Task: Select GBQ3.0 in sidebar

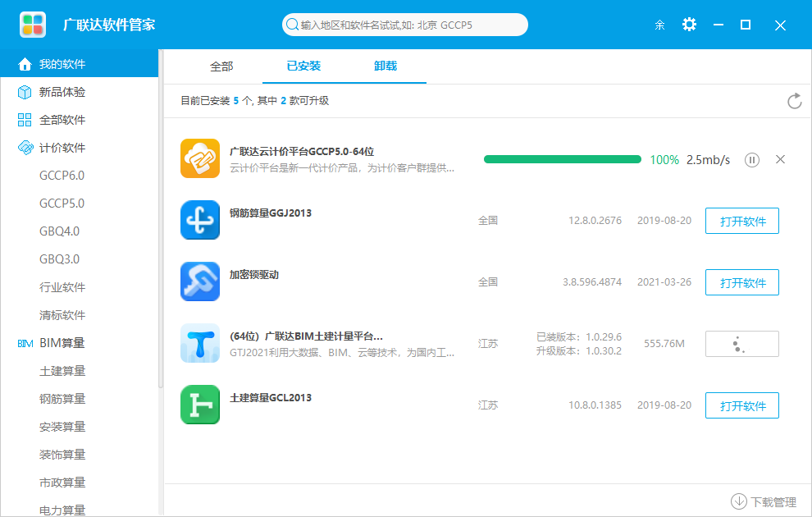Action: tap(60, 259)
